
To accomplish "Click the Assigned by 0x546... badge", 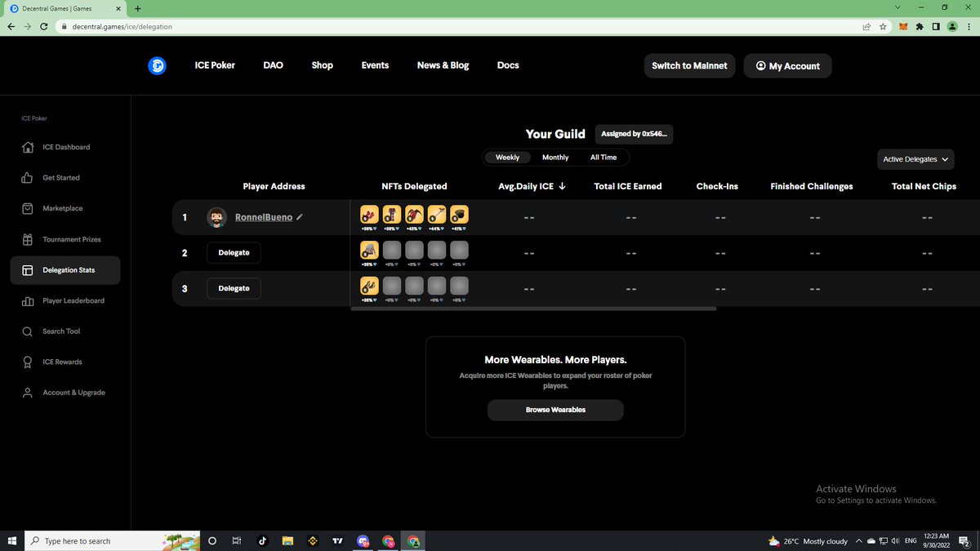I will 634,134.
